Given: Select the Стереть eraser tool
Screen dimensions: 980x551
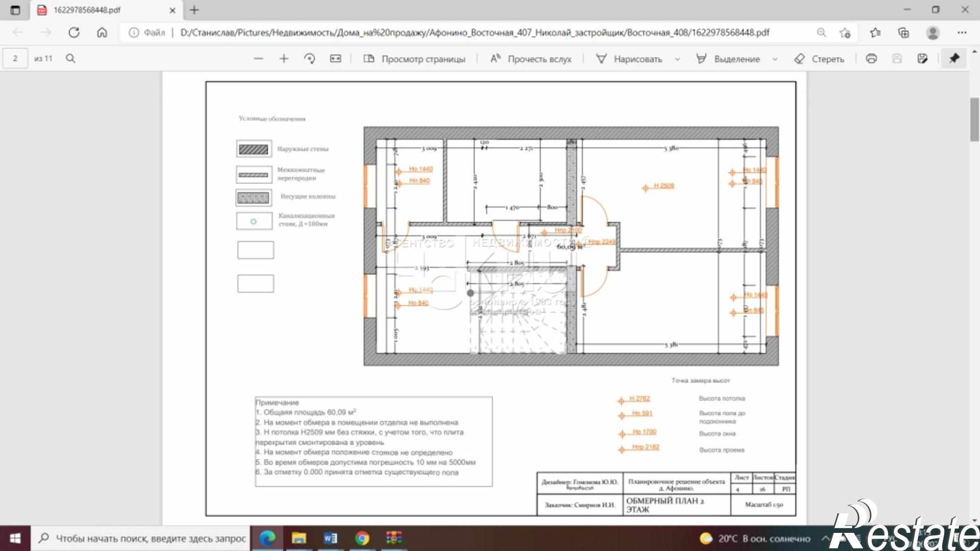Looking at the screenshot, I should click(819, 59).
